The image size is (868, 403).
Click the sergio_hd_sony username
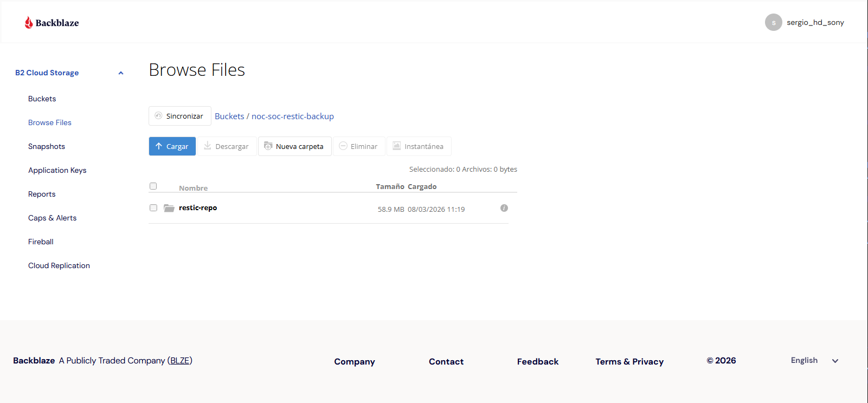815,22
